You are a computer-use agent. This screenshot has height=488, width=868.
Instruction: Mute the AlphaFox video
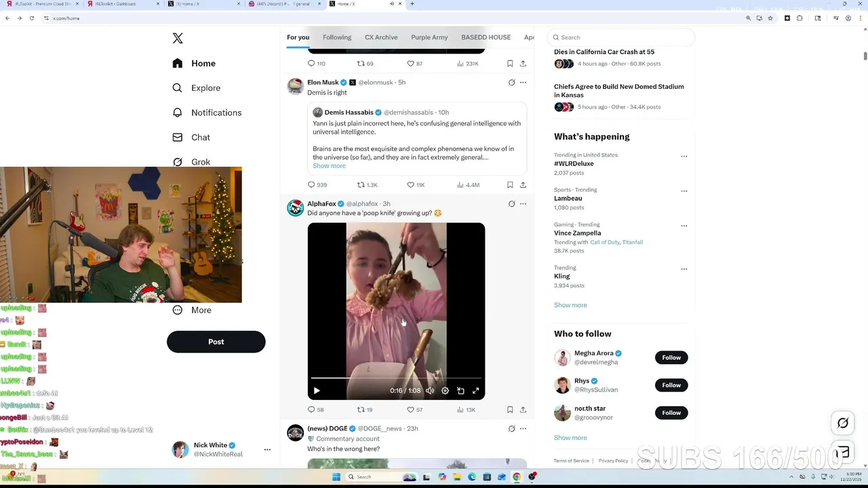[430, 390]
